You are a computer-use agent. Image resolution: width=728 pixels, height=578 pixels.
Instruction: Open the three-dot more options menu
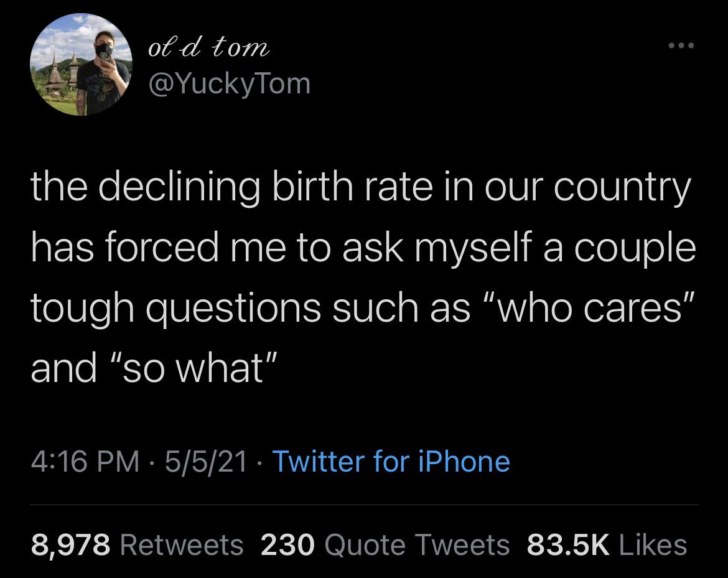(x=681, y=45)
